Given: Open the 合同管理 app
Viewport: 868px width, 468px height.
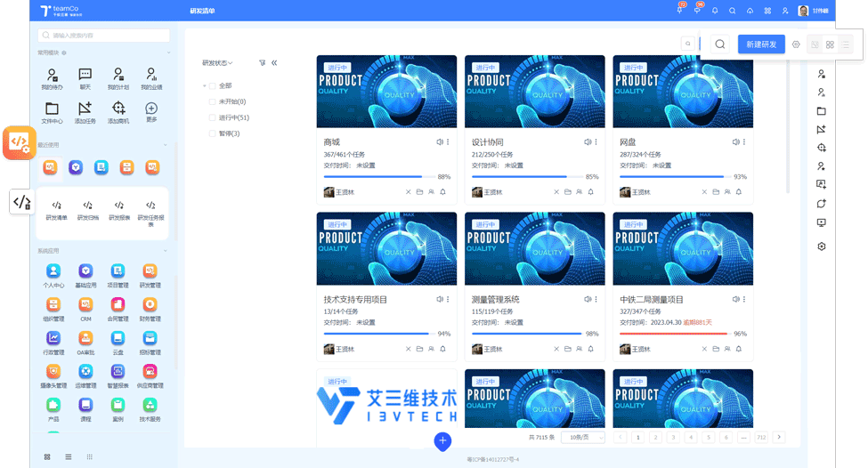Looking at the screenshot, I should point(118,310).
